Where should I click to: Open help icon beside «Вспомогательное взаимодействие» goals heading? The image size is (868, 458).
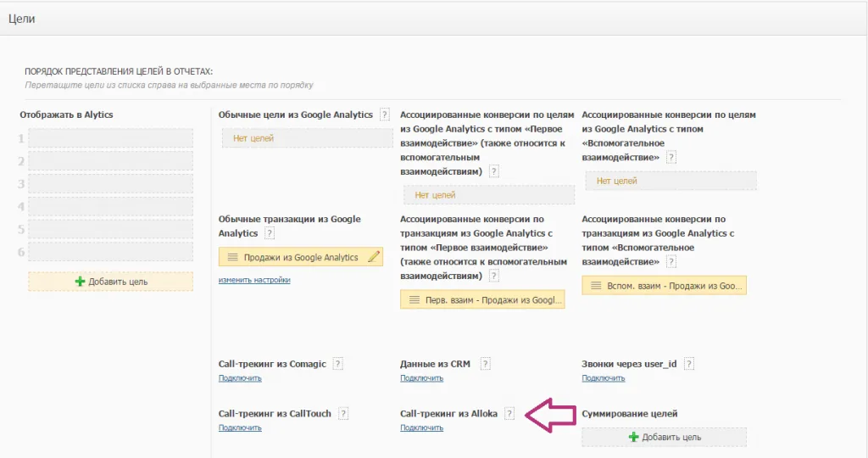coord(671,157)
